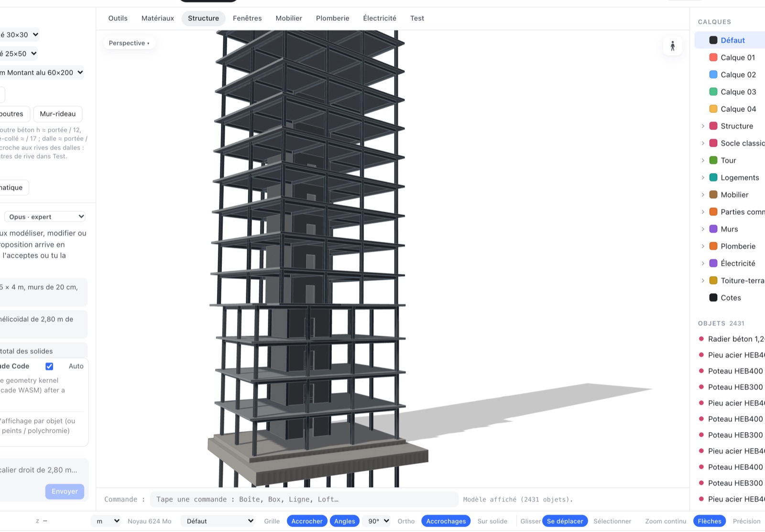Select the Glisser mode
The image size is (765, 532).
click(x=530, y=521)
